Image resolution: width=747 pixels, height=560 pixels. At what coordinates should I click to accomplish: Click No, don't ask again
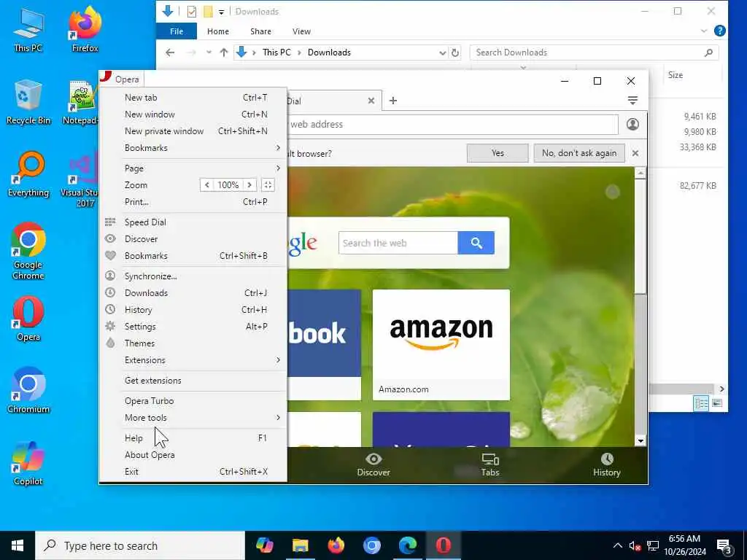[578, 153]
